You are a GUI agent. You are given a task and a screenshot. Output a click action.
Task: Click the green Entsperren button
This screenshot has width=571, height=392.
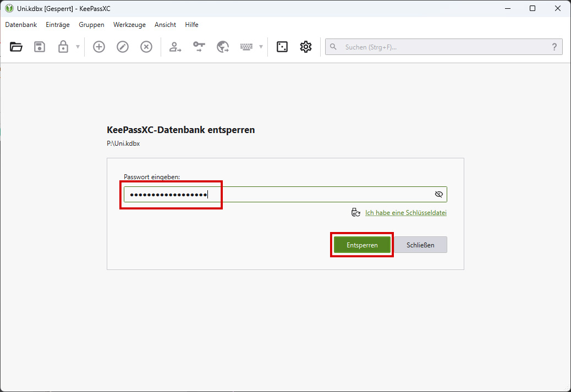[x=362, y=245]
